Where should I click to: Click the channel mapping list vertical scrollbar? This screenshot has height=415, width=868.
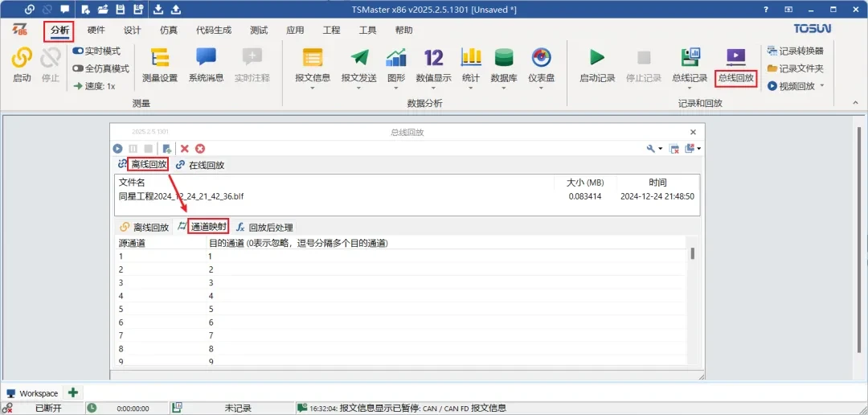[692, 254]
